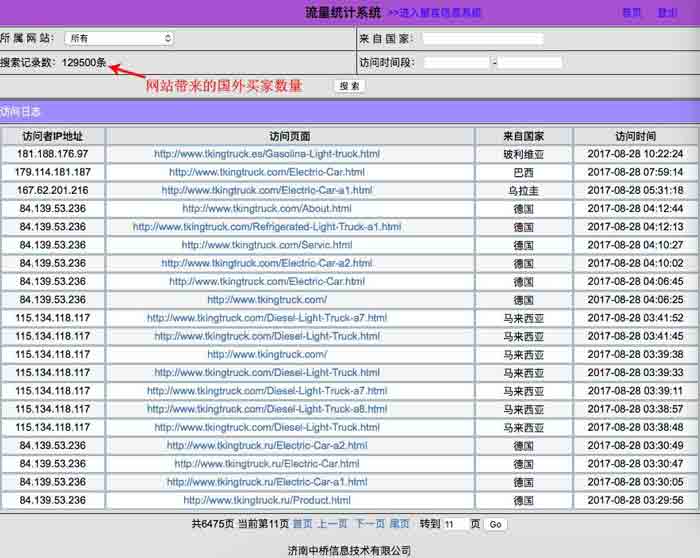Click the start time field of 访问时间段
700x558 pixels.
pos(456,62)
